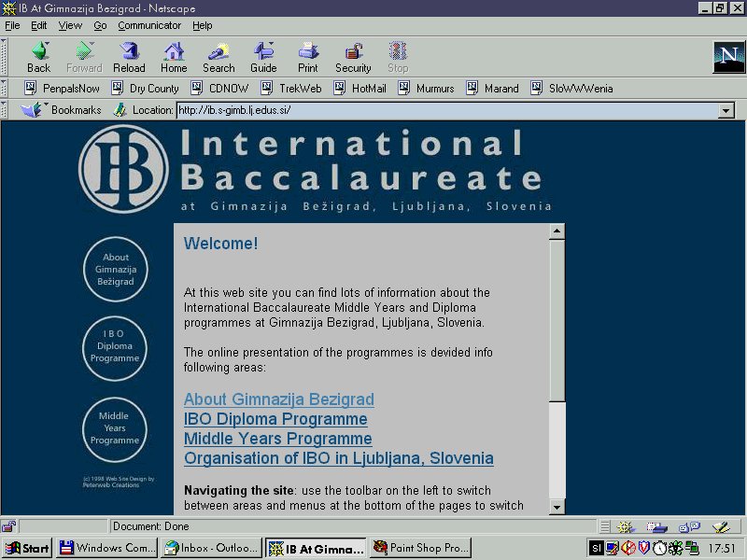Open Navigator from component bar icon

625,526
